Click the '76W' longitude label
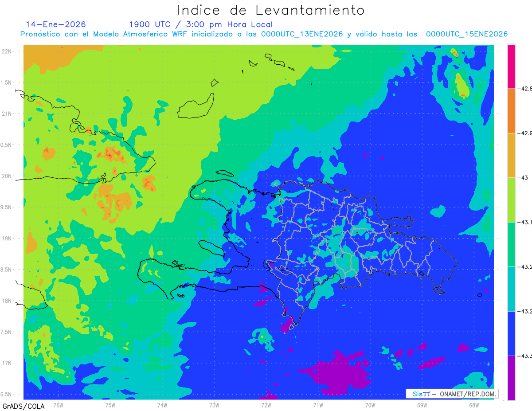Screen dimensions: 532x411 pyautogui.click(x=58, y=405)
